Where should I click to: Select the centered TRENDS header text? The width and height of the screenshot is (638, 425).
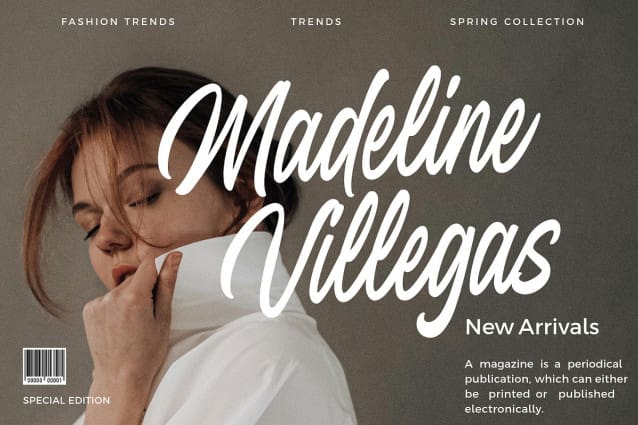316,22
